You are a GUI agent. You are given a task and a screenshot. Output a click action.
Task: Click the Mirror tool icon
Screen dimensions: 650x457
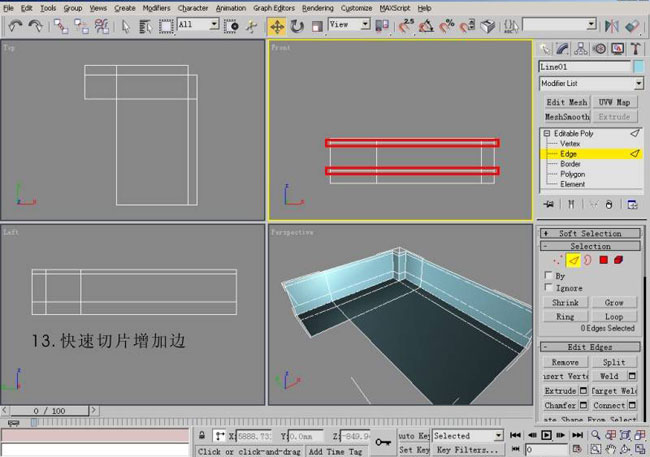611,27
